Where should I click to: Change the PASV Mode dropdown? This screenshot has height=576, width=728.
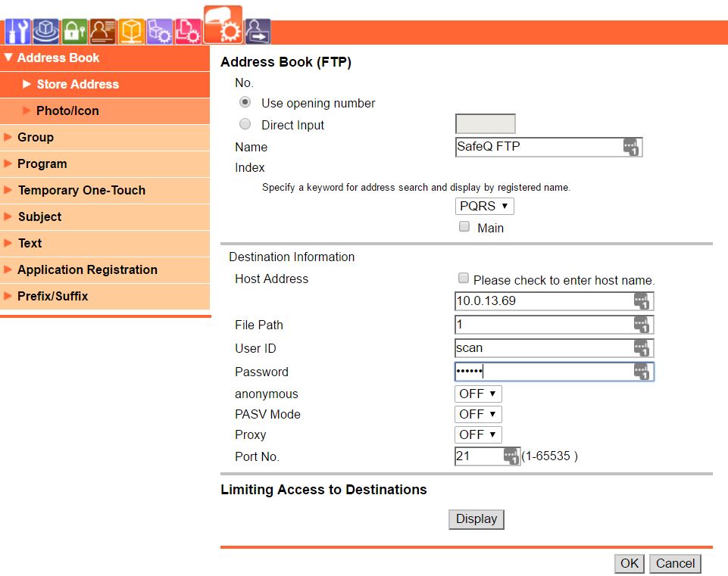pos(477,414)
